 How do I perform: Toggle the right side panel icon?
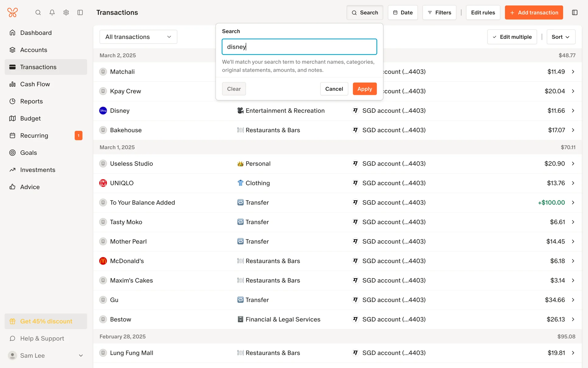tap(575, 13)
